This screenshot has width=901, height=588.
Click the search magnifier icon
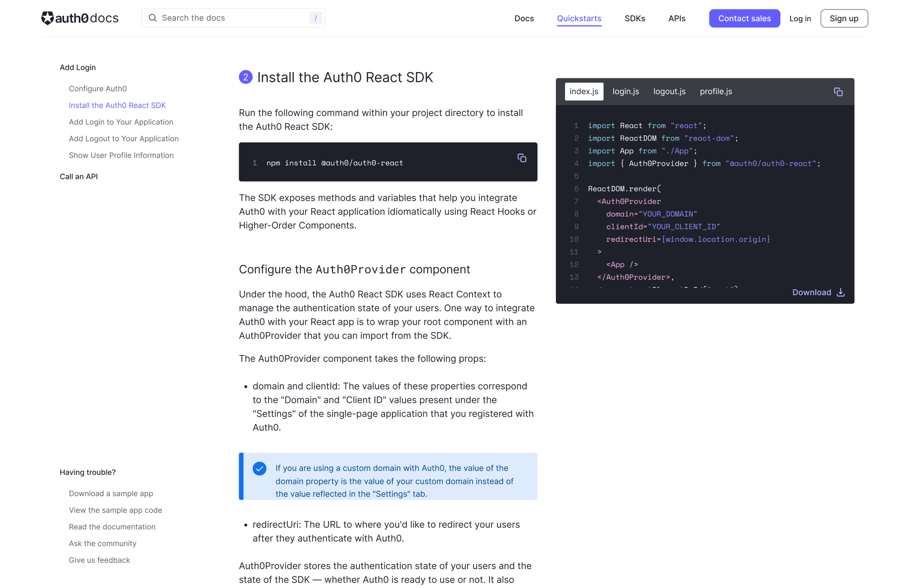point(153,18)
